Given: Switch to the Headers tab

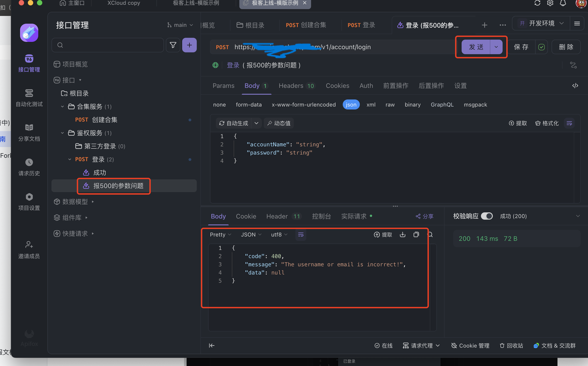Looking at the screenshot, I should pyautogui.click(x=291, y=85).
